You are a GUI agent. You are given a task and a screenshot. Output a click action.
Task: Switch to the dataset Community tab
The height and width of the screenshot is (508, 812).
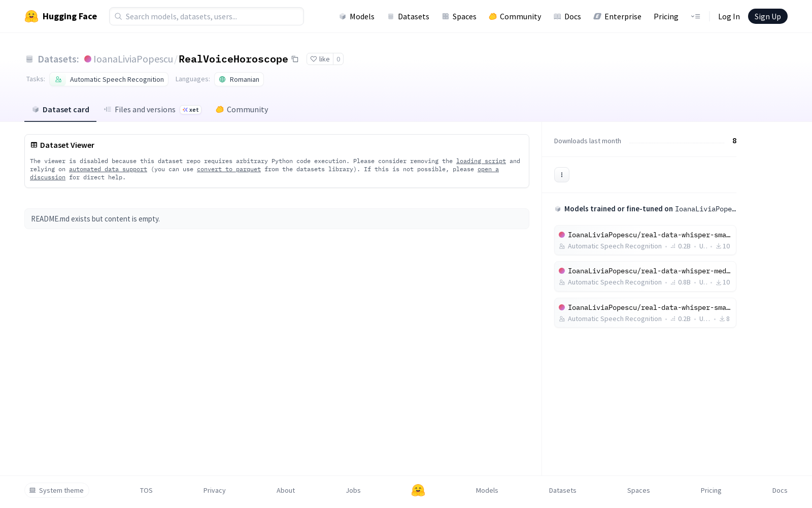point(242,110)
